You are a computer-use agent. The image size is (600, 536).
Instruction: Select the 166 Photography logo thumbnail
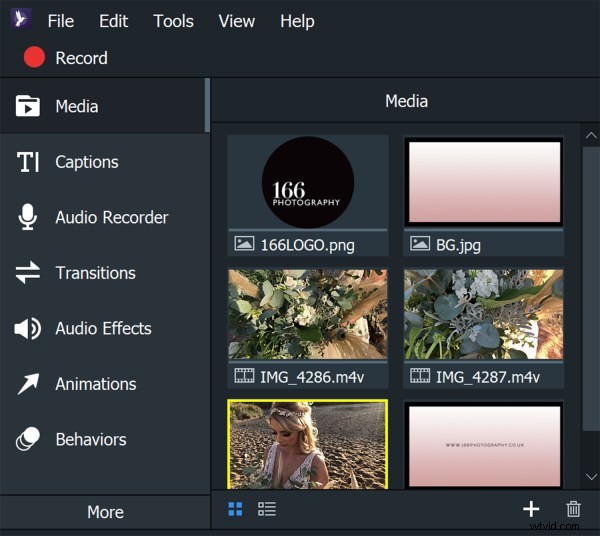click(x=308, y=182)
